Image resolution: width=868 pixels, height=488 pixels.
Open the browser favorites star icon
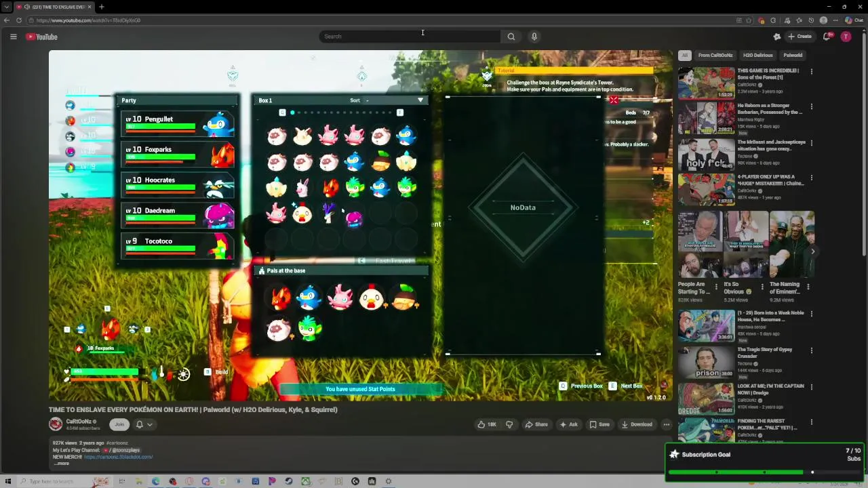[x=799, y=20]
